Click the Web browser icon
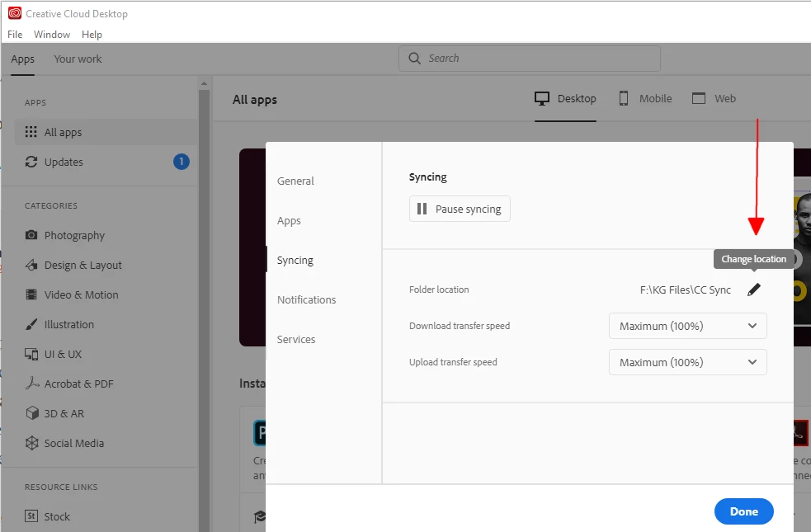Screen dimensions: 811x532 pyautogui.click(x=699, y=98)
